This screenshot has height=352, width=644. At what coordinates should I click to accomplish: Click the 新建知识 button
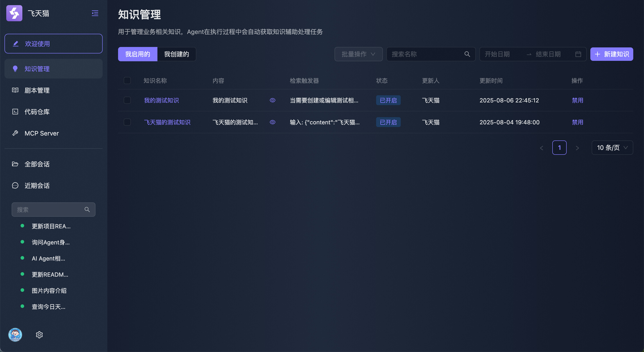tap(612, 54)
